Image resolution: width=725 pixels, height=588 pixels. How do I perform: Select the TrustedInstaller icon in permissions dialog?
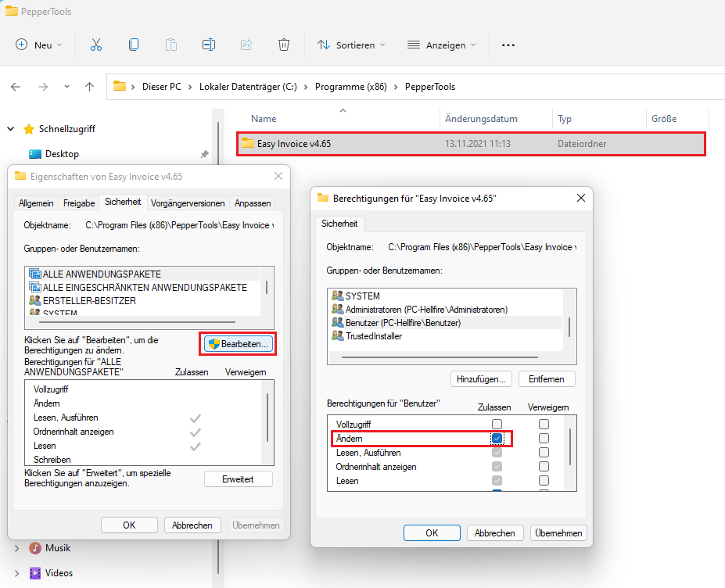coord(338,336)
